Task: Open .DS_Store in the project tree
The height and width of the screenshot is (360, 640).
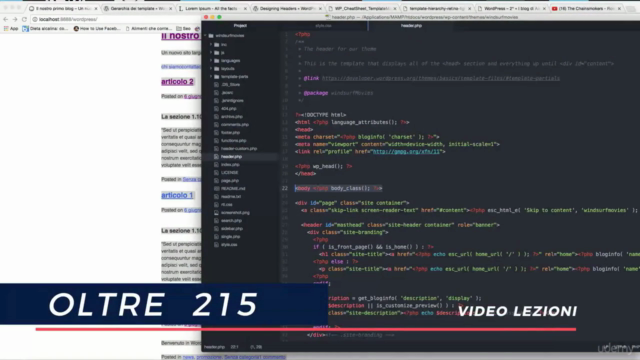Action: click(x=231, y=84)
